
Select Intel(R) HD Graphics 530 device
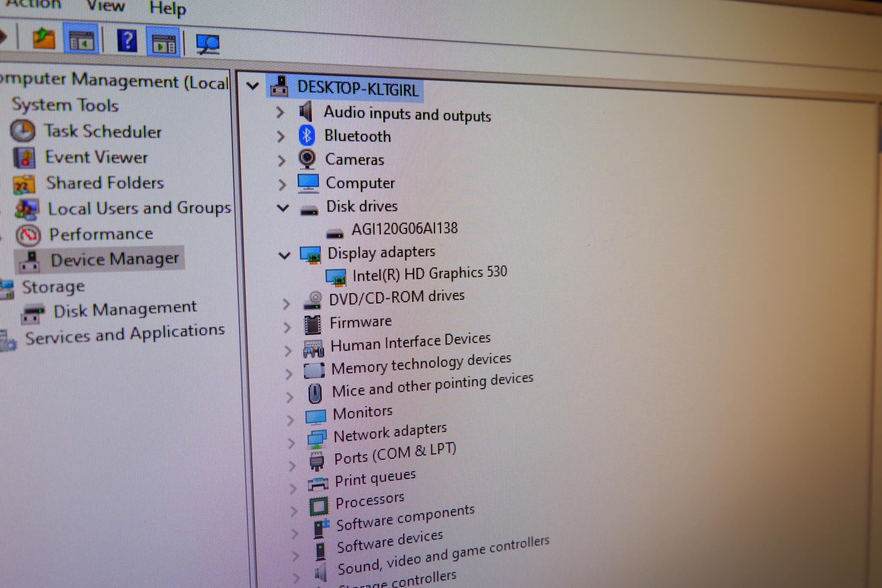(429, 273)
